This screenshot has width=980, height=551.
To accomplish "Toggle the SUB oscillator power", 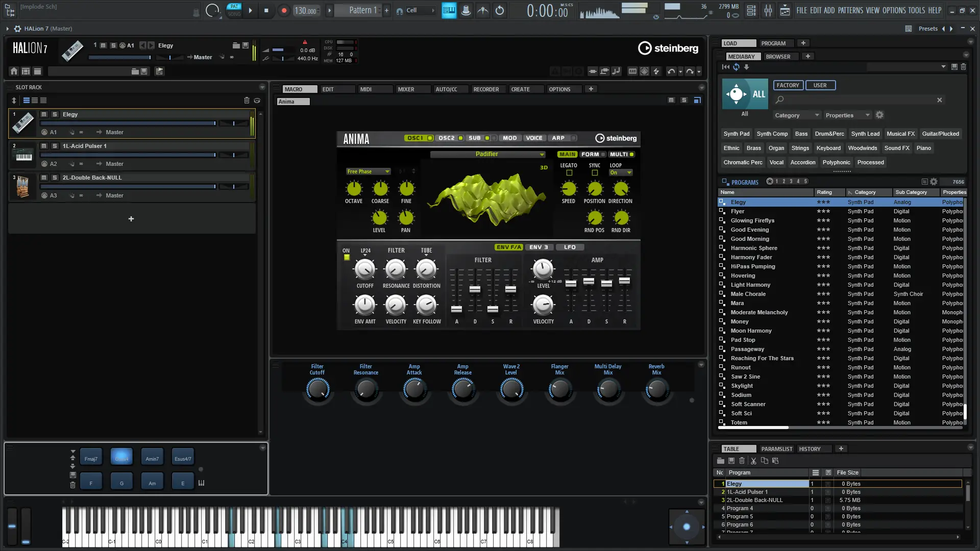I will tap(487, 138).
